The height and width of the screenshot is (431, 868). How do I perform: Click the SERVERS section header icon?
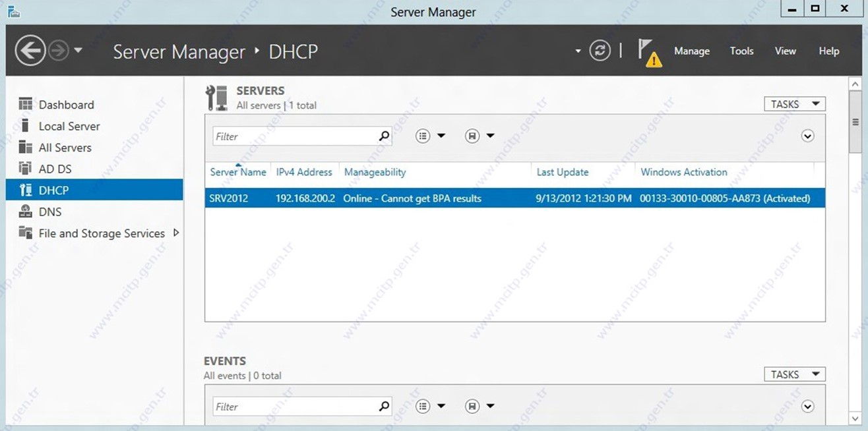coord(217,98)
